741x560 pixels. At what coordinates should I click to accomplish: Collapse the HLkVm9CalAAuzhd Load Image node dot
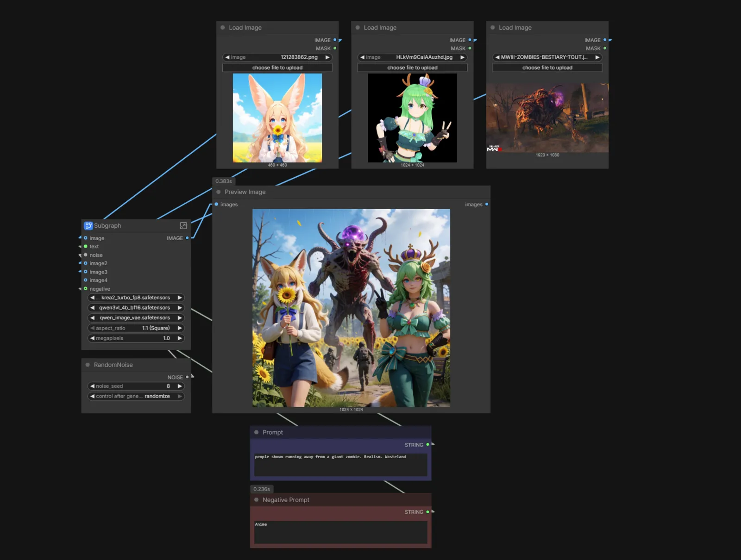point(358,27)
